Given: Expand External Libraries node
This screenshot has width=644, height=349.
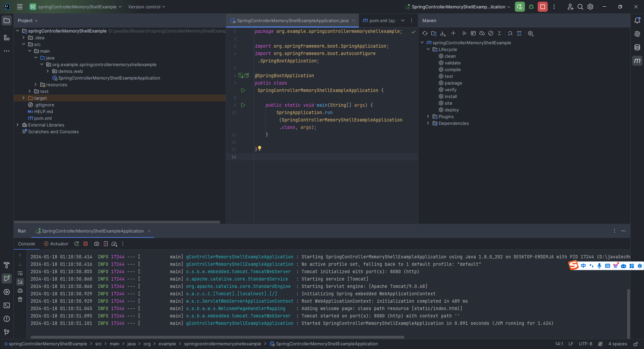Looking at the screenshot, I should [17, 125].
